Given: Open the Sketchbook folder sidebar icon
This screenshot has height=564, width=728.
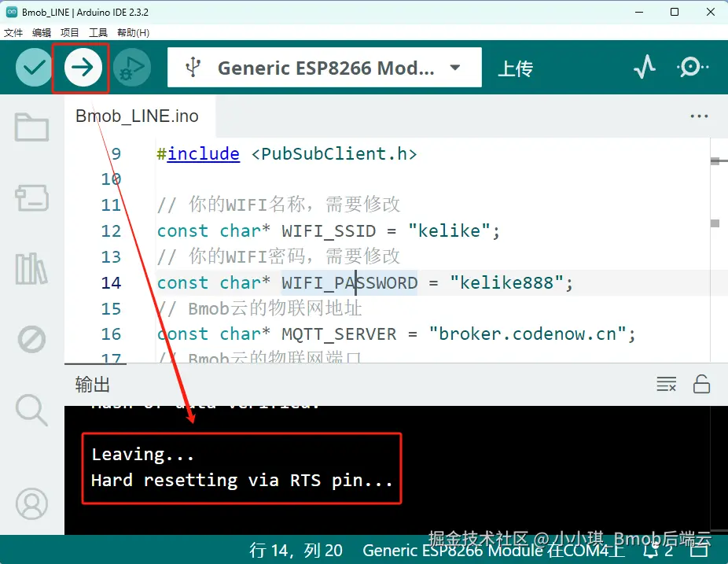Looking at the screenshot, I should [x=31, y=127].
